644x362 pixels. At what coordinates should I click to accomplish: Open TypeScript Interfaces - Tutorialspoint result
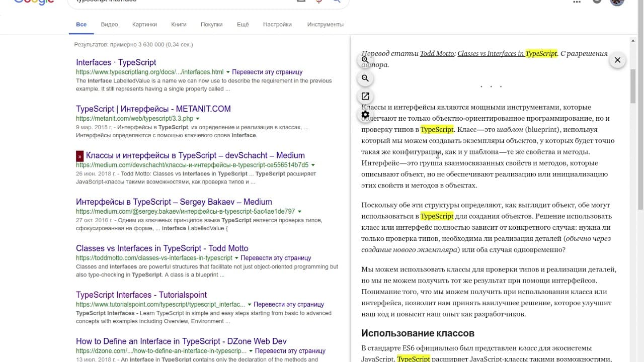click(x=141, y=295)
